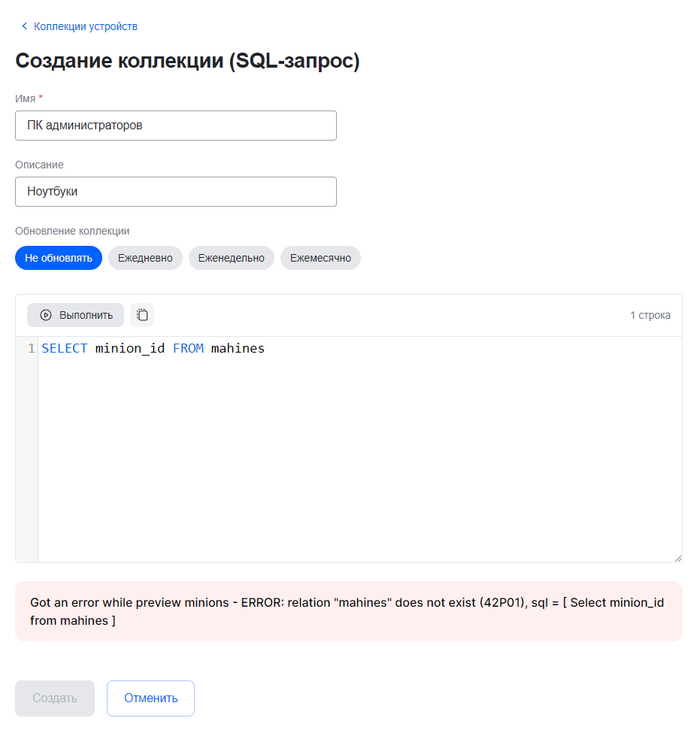Click the FROM keyword in SQL editor

pos(188,349)
